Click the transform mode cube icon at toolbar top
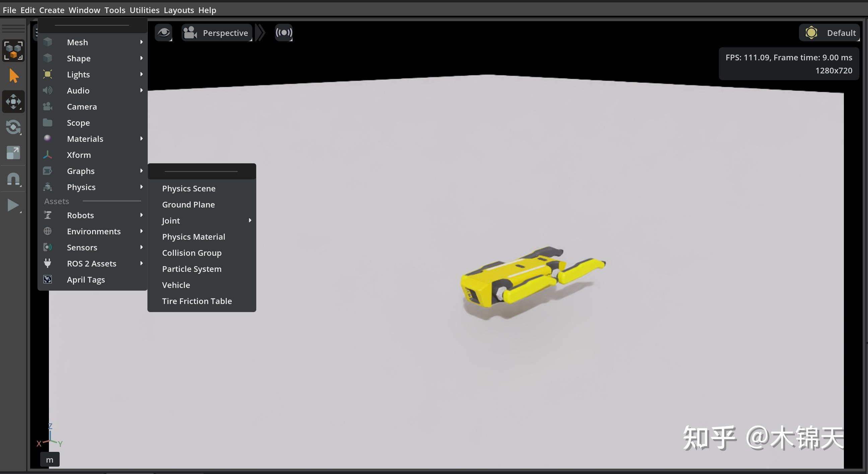This screenshot has width=868, height=474. tap(13, 51)
